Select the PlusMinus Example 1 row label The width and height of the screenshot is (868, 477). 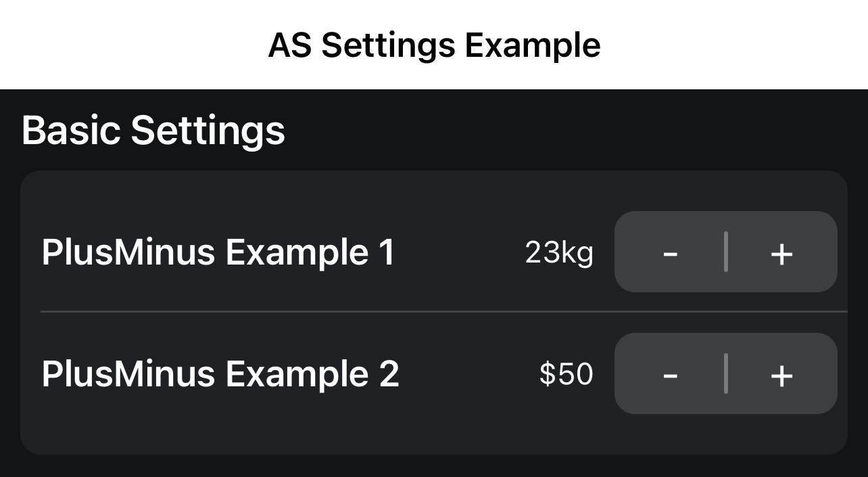pyautogui.click(x=218, y=252)
